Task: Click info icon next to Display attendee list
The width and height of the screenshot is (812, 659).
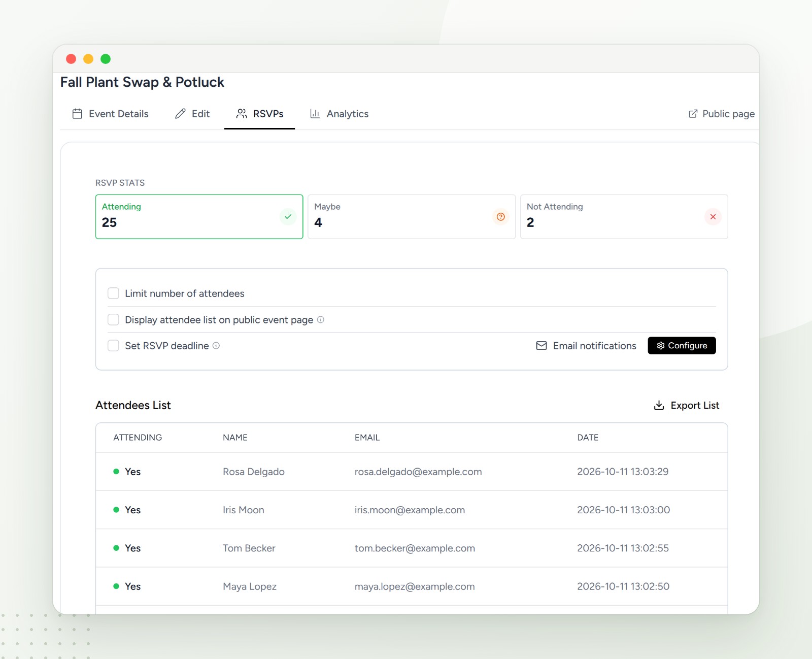Action: (x=321, y=319)
